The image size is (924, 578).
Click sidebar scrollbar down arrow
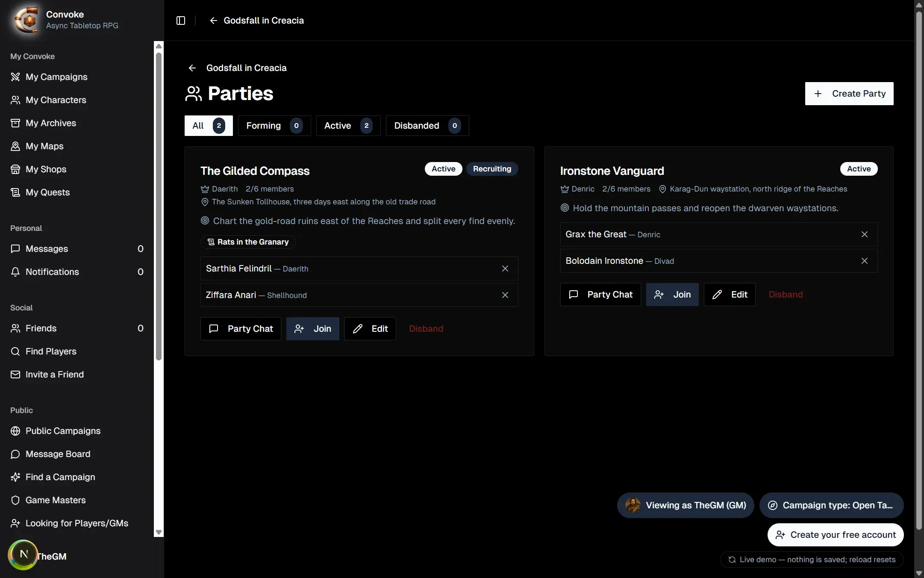(159, 532)
